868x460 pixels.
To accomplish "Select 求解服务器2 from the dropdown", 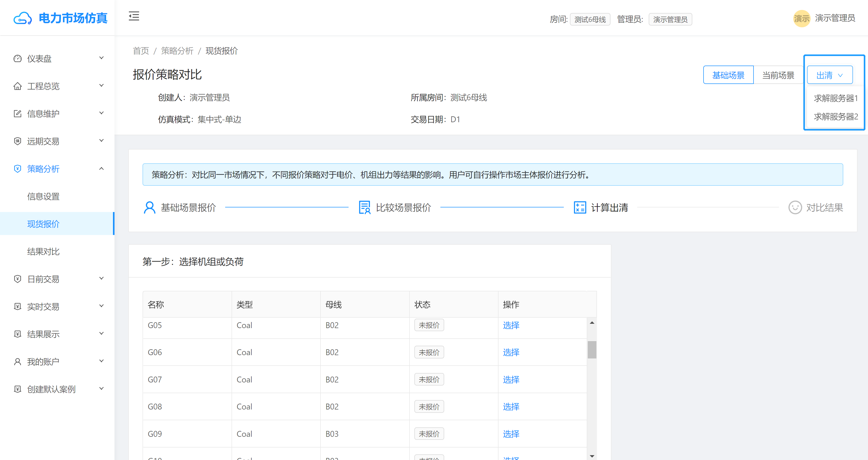I will click(836, 116).
